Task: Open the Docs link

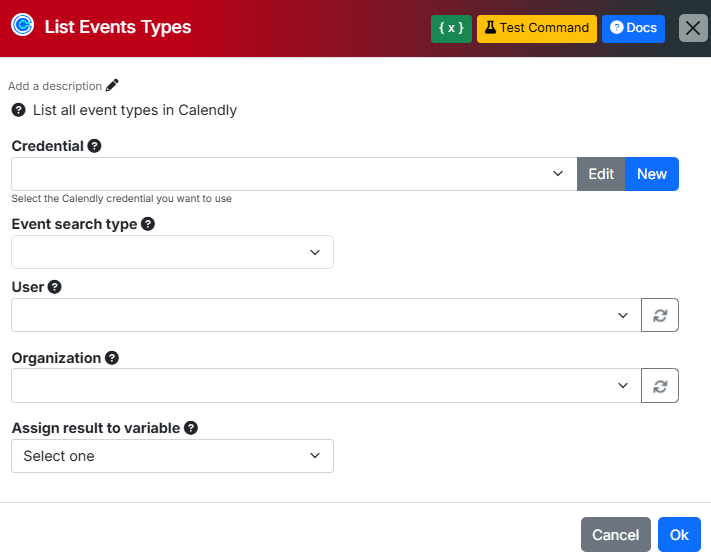Action: coord(633,28)
